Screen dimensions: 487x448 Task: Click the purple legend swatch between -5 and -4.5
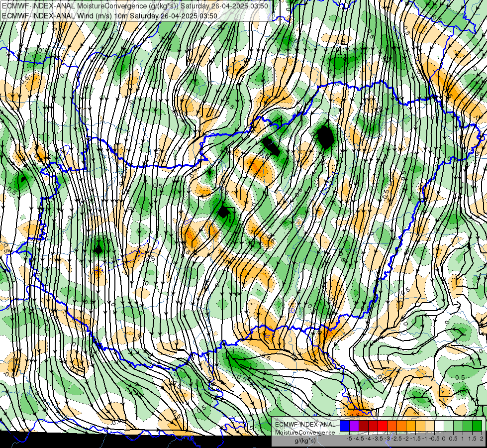354,426
